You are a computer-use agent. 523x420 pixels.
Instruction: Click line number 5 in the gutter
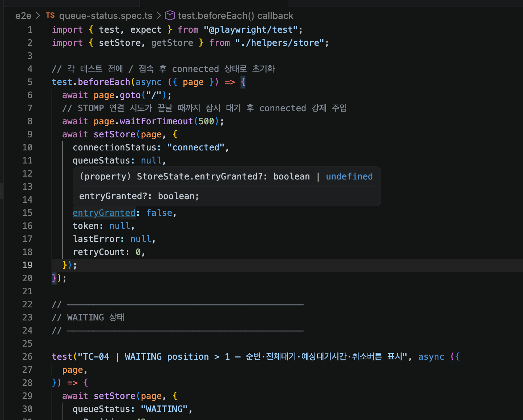tap(30, 82)
